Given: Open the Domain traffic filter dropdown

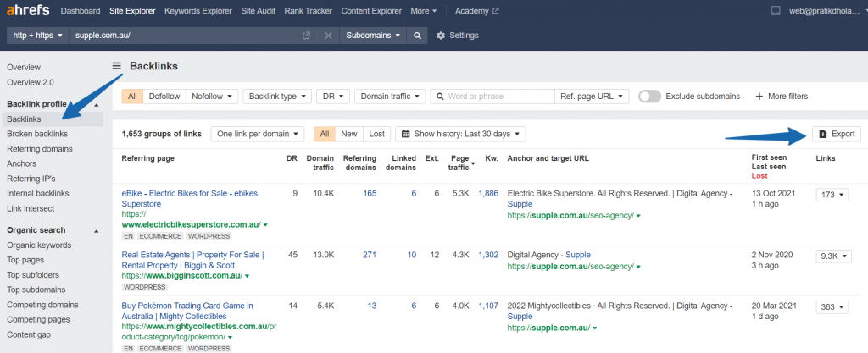Looking at the screenshot, I should pos(390,97).
